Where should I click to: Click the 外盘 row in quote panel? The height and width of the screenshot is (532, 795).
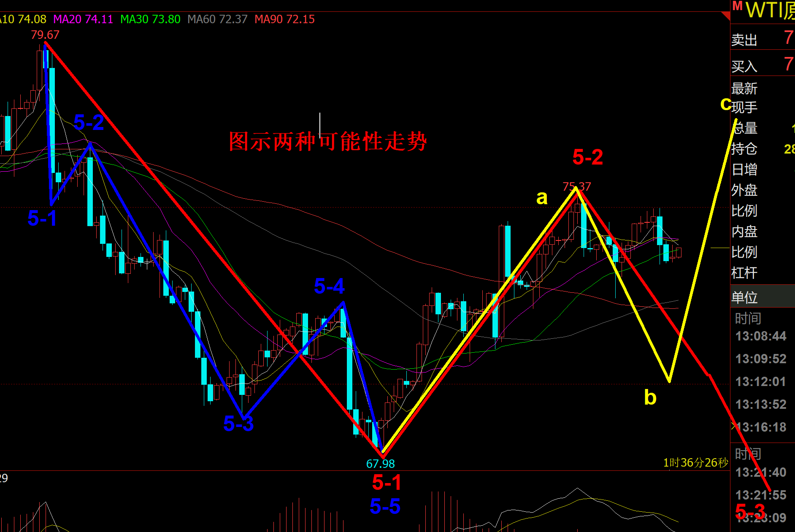[763, 190]
